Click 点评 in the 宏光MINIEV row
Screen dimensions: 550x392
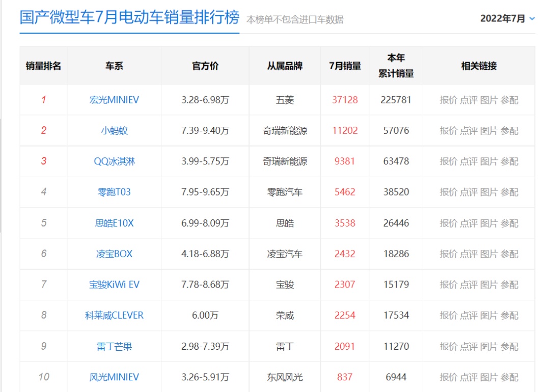coord(469,100)
